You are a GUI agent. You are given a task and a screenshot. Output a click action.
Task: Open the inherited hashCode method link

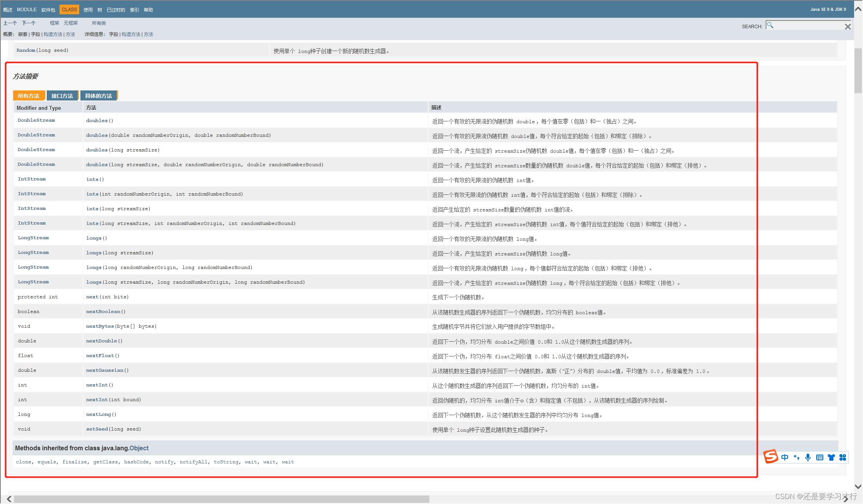click(136, 462)
